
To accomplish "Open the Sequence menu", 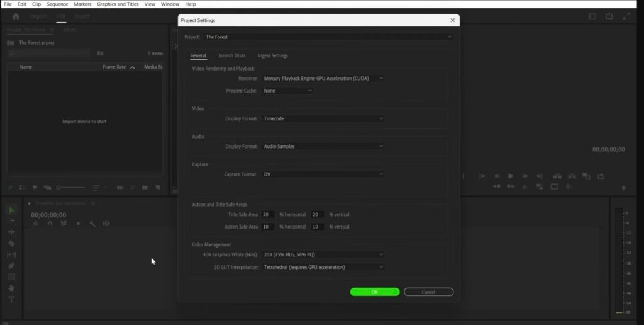I will (57, 4).
